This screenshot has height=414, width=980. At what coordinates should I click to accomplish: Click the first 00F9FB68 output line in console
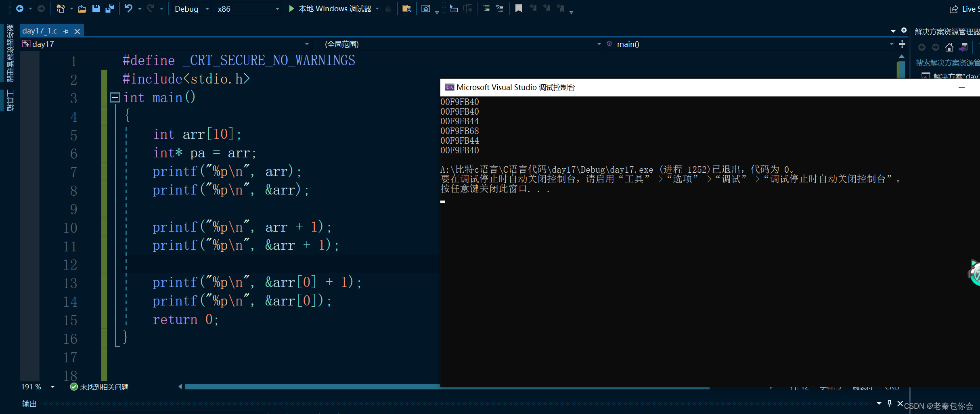[460, 131]
